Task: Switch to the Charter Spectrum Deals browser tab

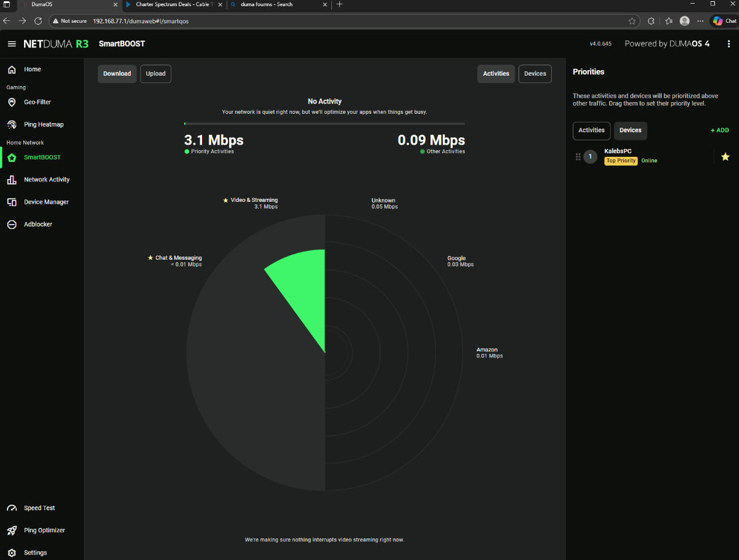Action: (172, 4)
